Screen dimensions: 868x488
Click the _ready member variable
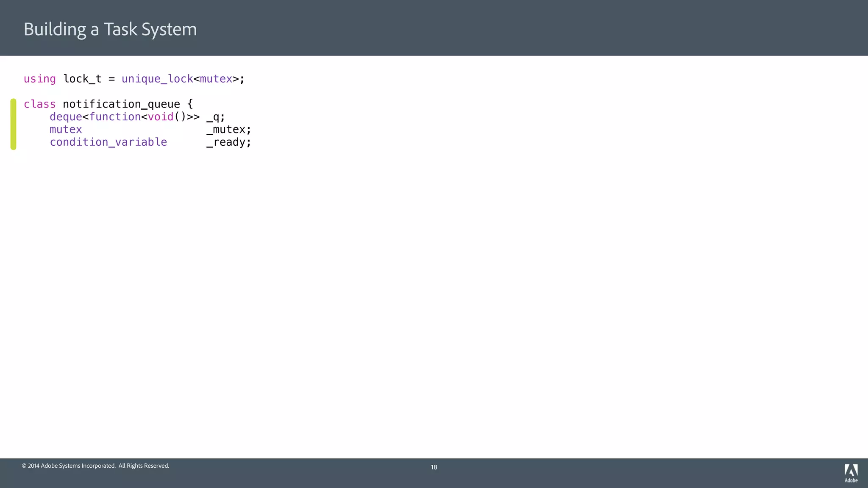226,142
